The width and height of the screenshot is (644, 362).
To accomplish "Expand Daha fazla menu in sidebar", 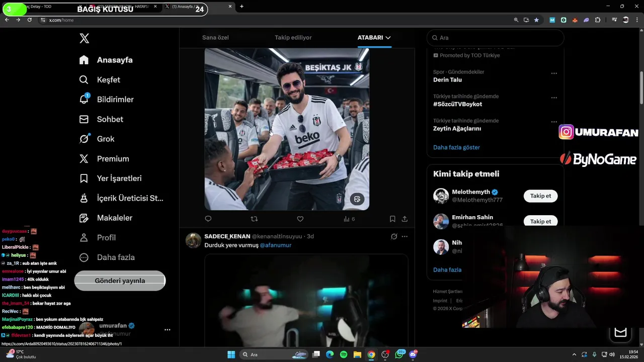I will [x=107, y=257].
